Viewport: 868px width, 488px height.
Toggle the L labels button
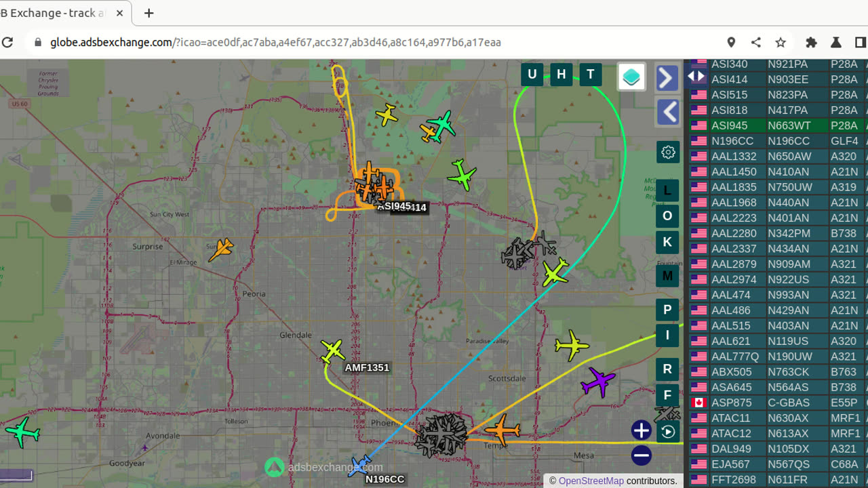(667, 190)
